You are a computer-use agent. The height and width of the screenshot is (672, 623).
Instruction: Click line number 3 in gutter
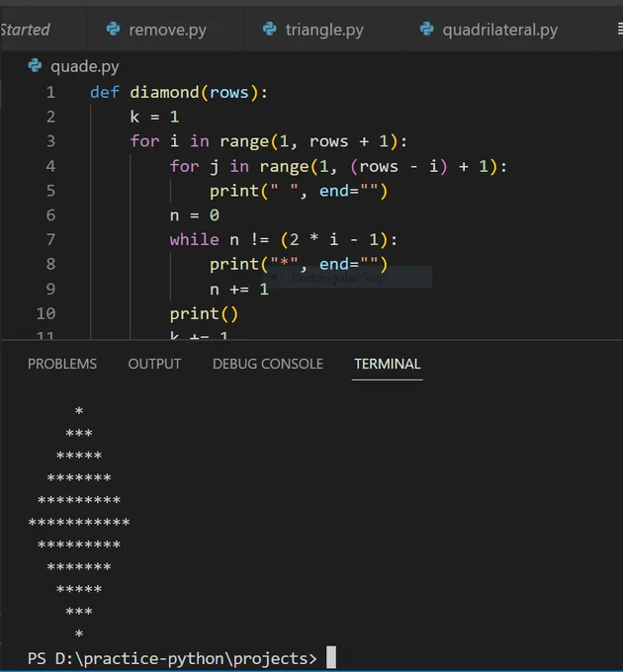tap(50, 141)
